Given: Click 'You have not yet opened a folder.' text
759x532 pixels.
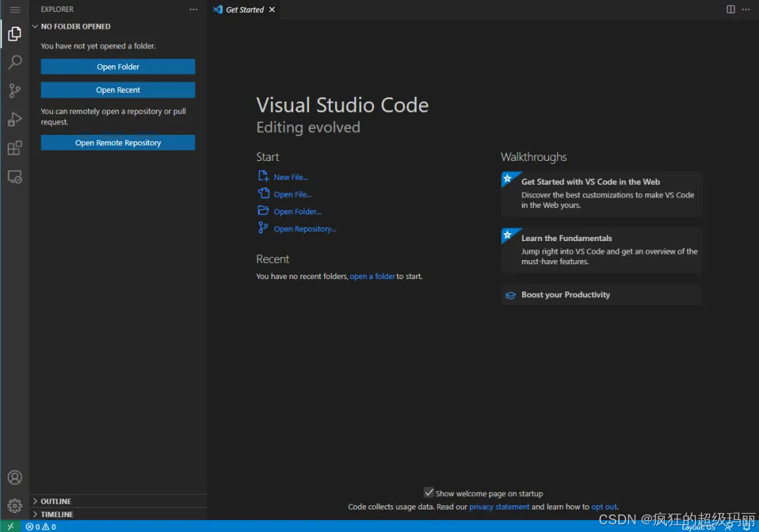Looking at the screenshot, I should (x=98, y=46).
